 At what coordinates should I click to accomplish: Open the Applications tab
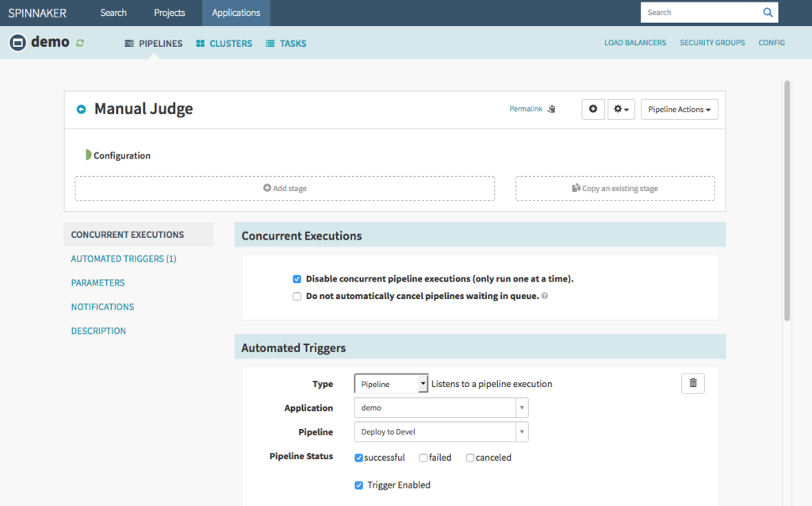236,13
